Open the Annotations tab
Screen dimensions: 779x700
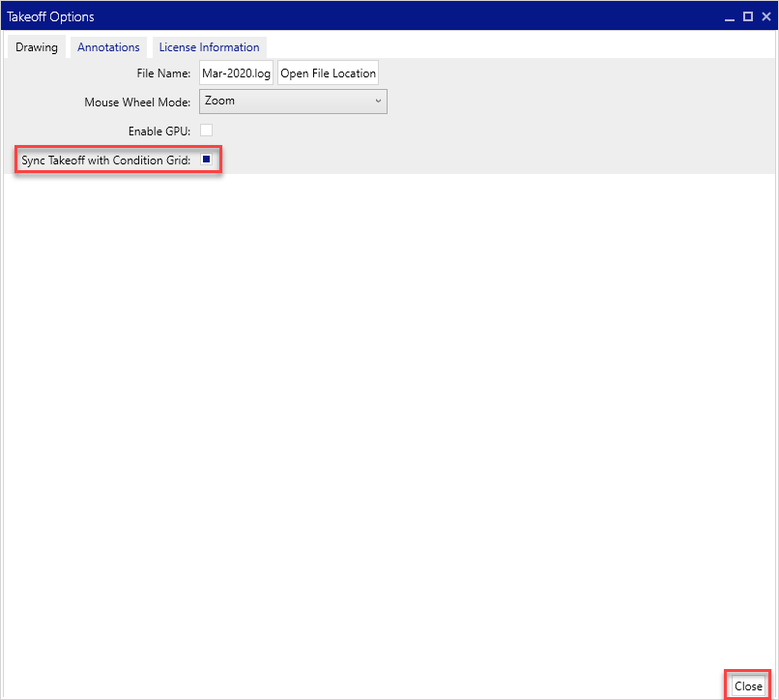[108, 46]
